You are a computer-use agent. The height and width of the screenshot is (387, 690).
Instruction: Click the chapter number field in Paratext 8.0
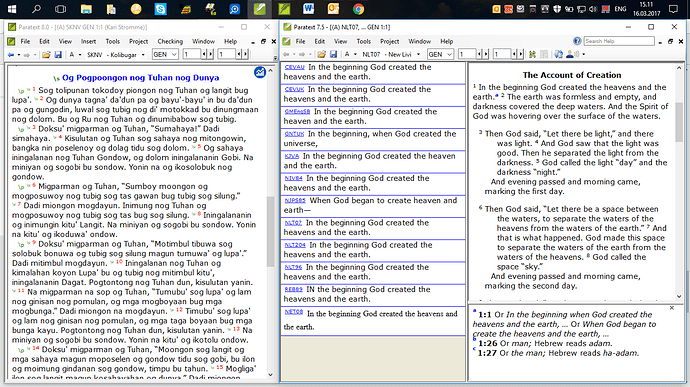[x=191, y=55]
